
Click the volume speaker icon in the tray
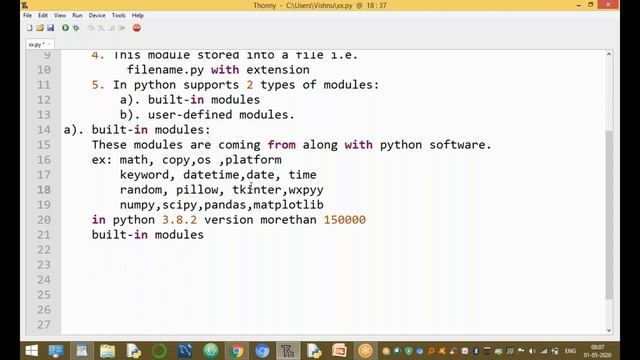pyautogui.click(x=532, y=351)
